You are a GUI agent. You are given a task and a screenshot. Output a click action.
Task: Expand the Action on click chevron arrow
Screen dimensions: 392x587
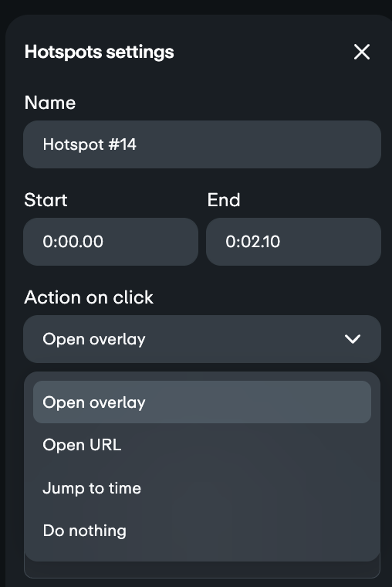click(353, 339)
